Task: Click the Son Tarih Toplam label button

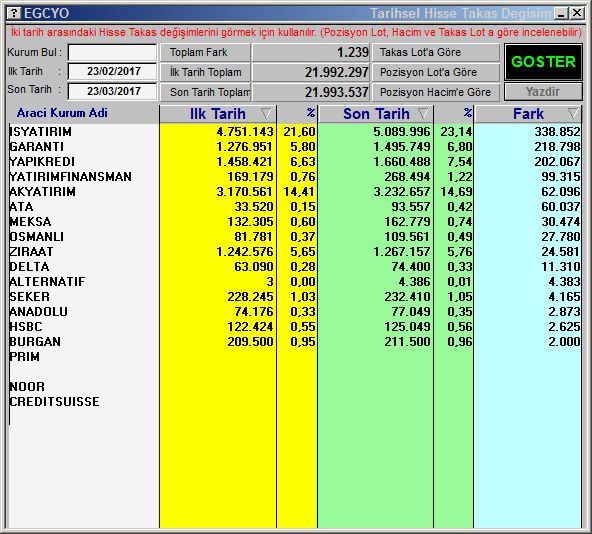Action: click(205, 92)
